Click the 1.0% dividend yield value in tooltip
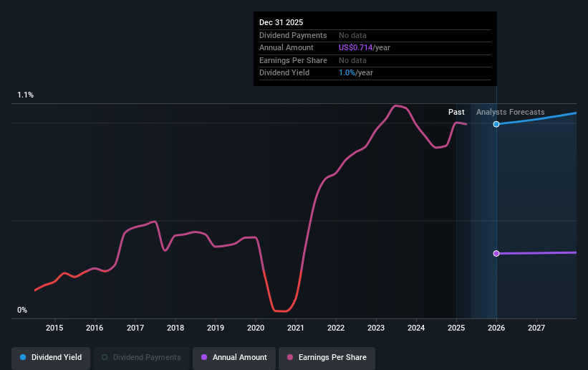The height and width of the screenshot is (370, 588). point(347,73)
